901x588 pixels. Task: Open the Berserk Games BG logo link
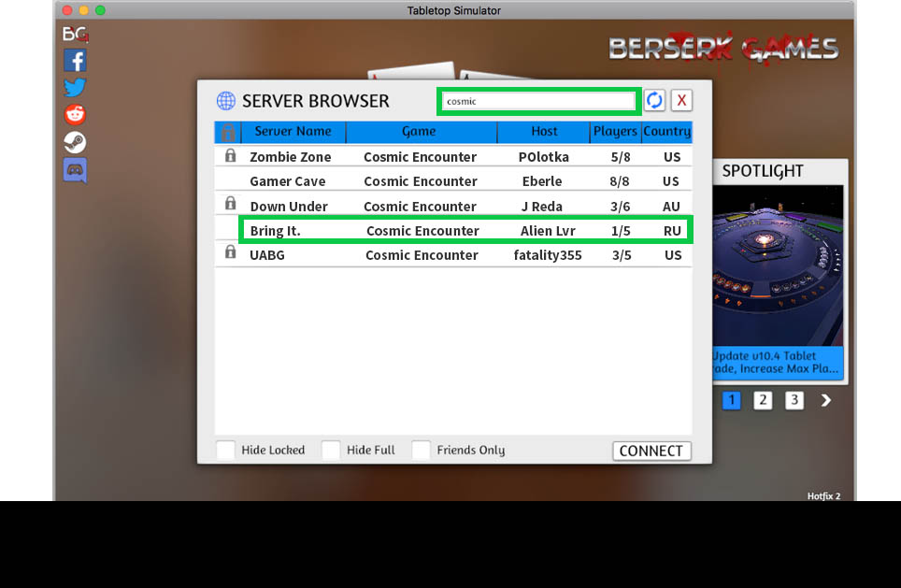(x=76, y=35)
